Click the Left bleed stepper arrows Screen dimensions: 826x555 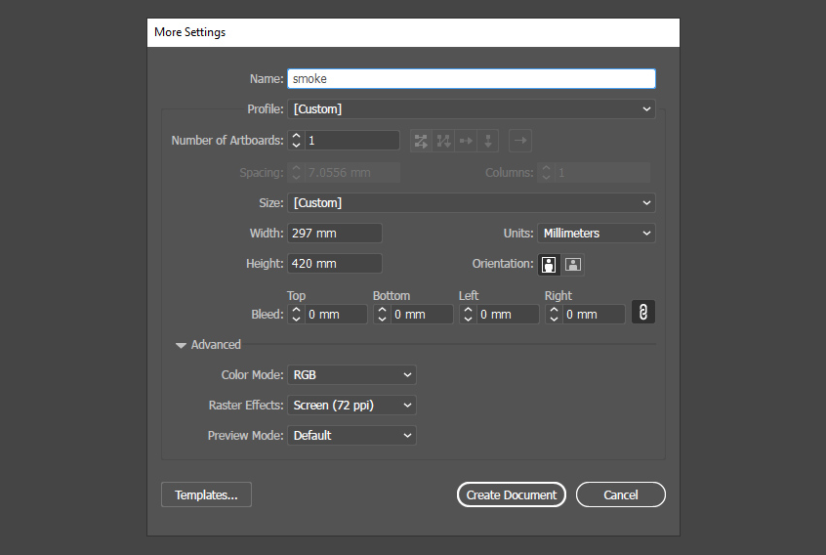pyautogui.click(x=468, y=314)
